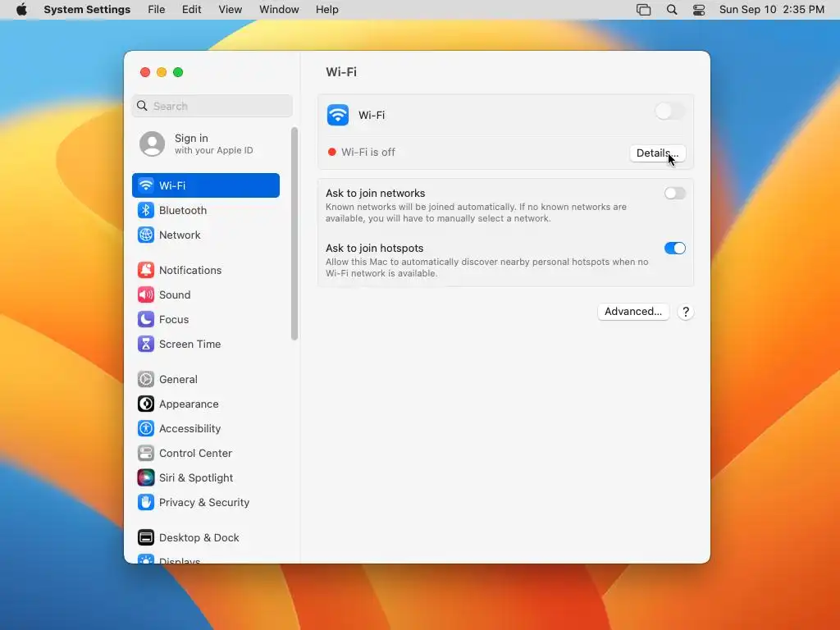Click the Wi-Fi sidebar icon

pyautogui.click(x=146, y=185)
